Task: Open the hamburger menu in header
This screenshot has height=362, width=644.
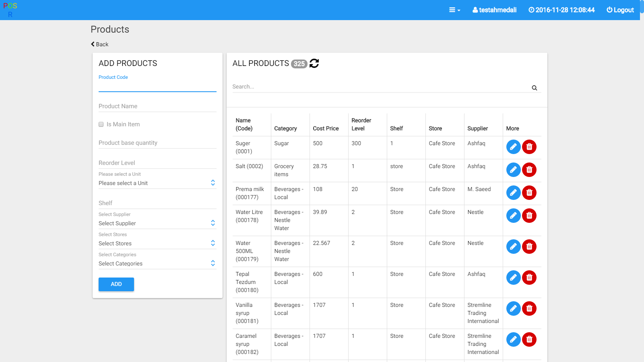Action: (x=454, y=10)
